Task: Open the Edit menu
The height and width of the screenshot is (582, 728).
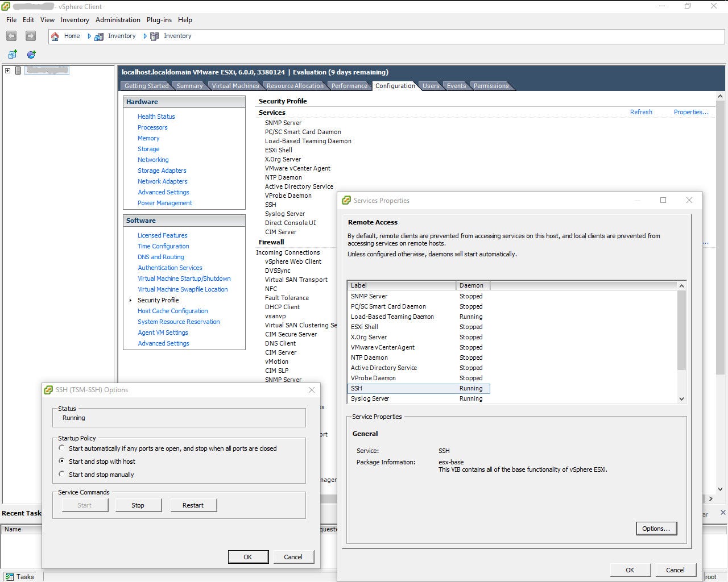Action: point(28,19)
